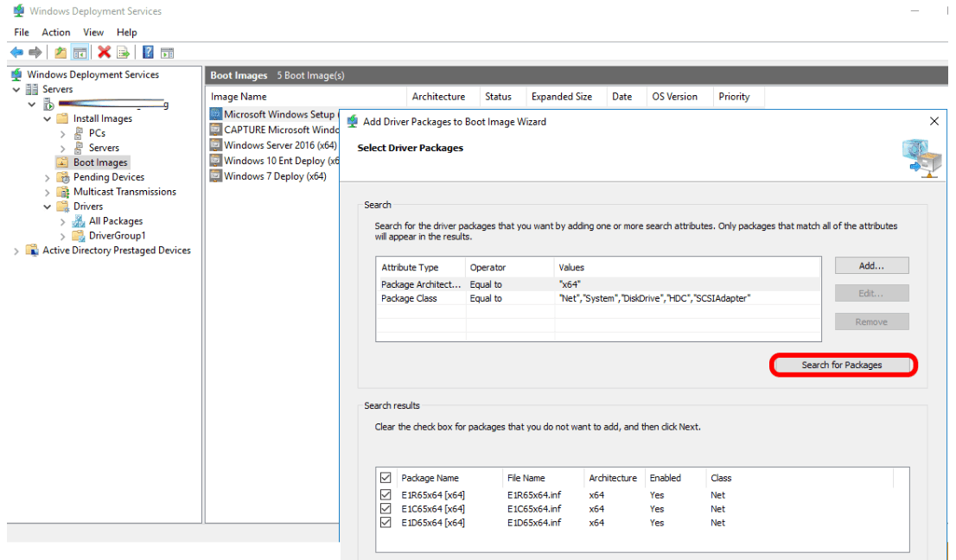
Task: Click the PCs image group icon
Action: pyautogui.click(x=78, y=133)
